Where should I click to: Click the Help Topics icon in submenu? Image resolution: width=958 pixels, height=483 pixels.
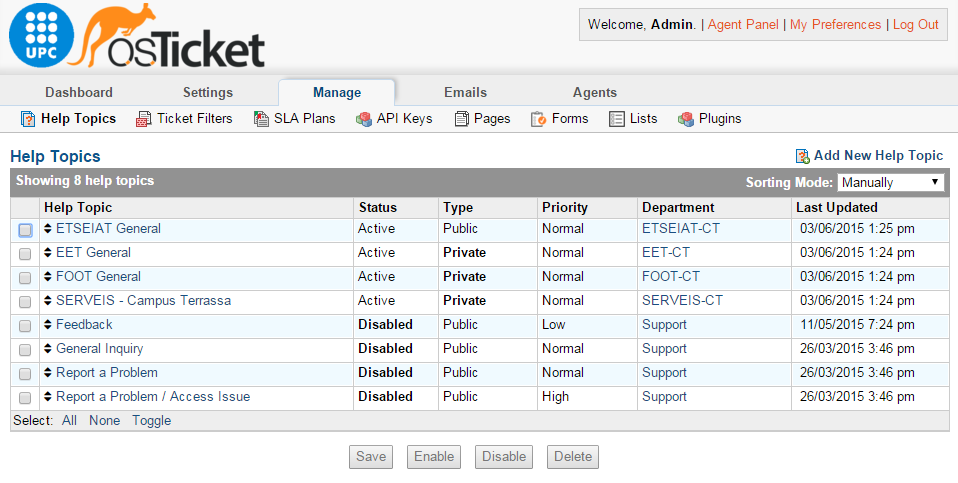tap(27, 119)
